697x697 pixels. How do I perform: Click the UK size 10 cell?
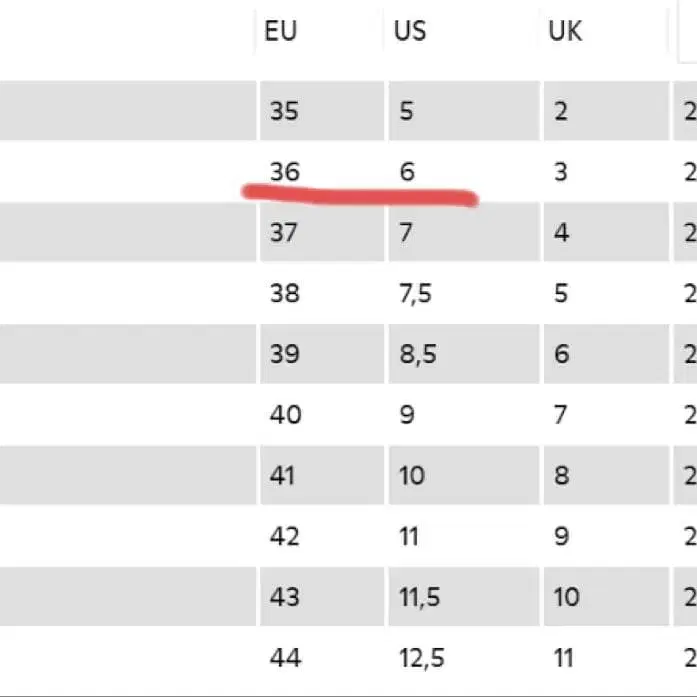click(606, 597)
